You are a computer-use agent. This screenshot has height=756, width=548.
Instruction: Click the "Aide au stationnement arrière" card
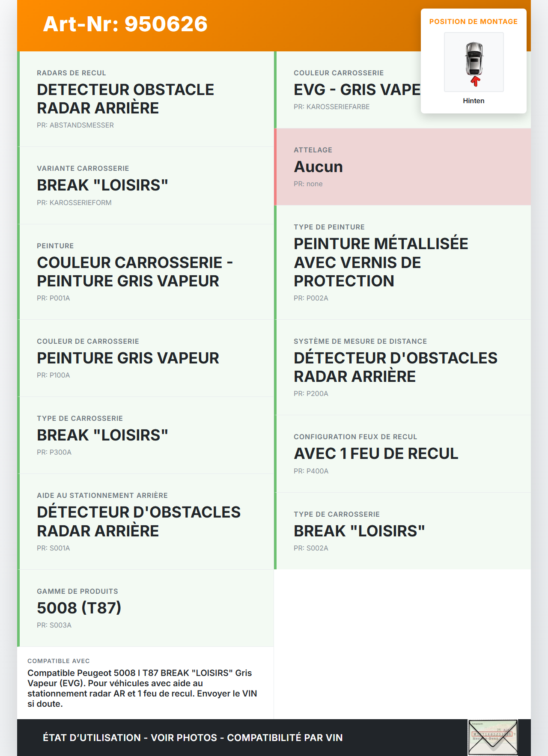(x=146, y=521)
